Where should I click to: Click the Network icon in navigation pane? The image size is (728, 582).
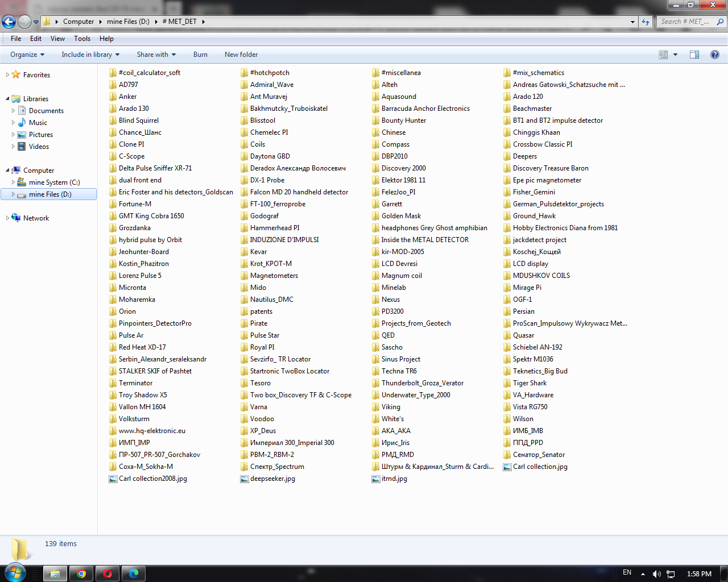coord(16,218)
